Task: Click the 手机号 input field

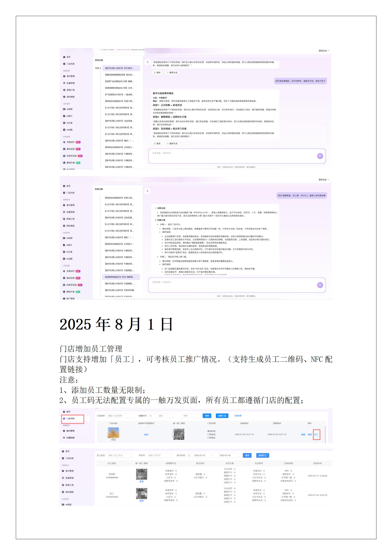Action: click(159, 455)
